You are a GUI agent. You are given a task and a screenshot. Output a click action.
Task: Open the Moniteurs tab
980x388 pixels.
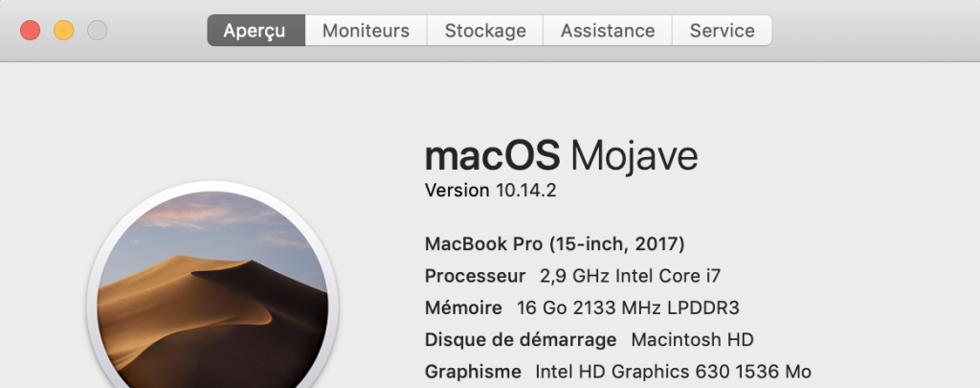(366, 31)
